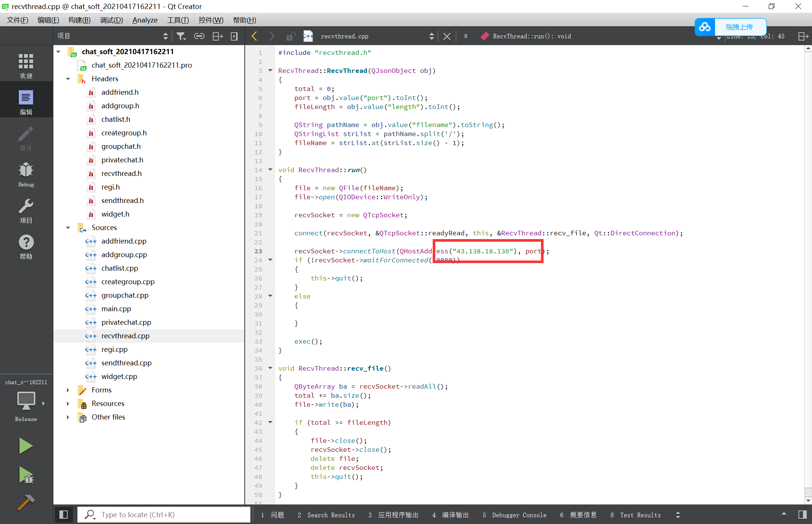Expand the Forms folder
Screen dimensions: 812x524
(68, 390)
